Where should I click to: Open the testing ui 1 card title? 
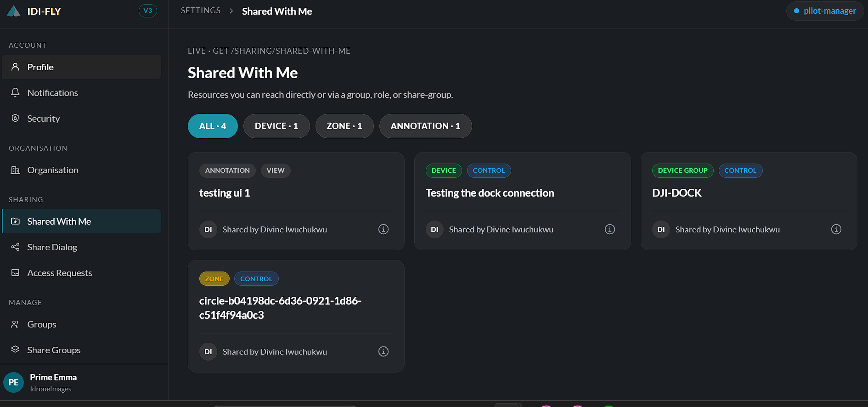[225, 193]
